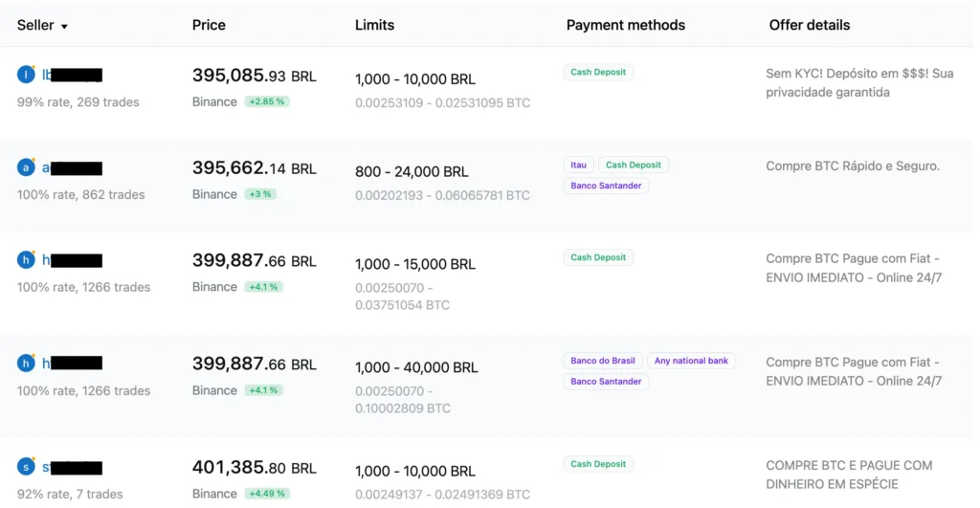Image resolution: width=980 pixels, height=508 pixels.
Task: Select the 395,085.93 BRL price
Action: click(x=255, y=76)
